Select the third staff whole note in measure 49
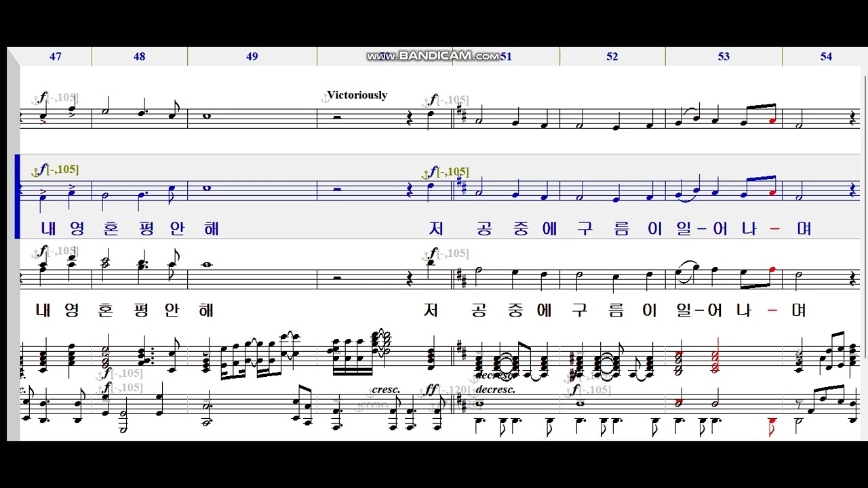The image size is (868, 488). tap(207, 265)
